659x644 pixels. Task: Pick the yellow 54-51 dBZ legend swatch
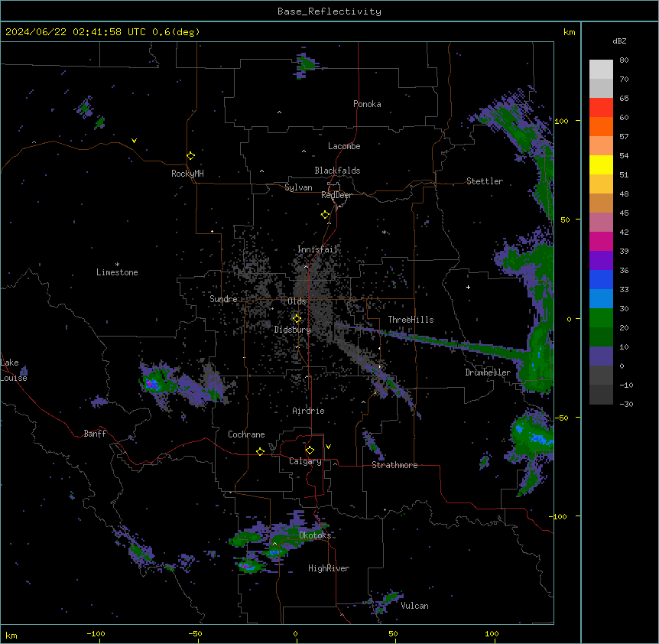pyautogui.click(x=601, y=164)
